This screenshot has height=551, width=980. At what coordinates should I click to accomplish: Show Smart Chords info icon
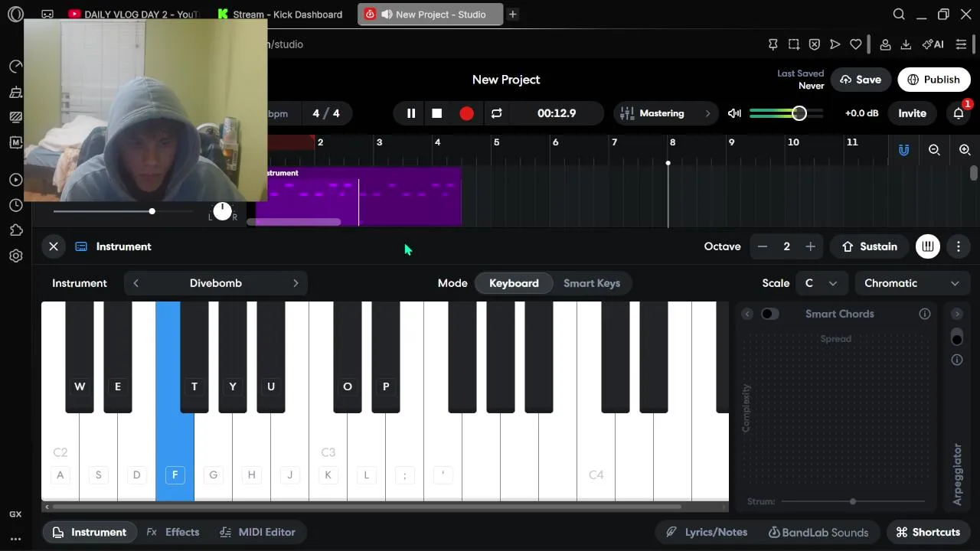tap(925, 314)
